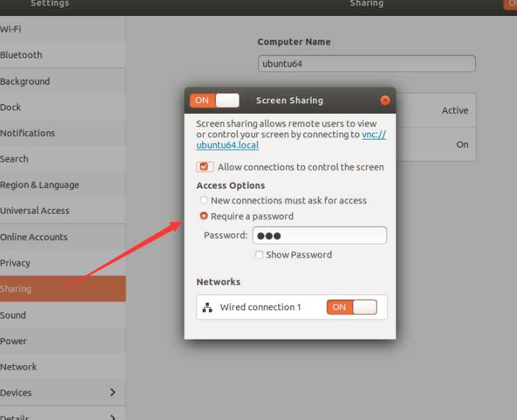Viewport: 517px width, 420px height.
Task: Select Notifications in the sidebar
Action: tap(62, 133)
